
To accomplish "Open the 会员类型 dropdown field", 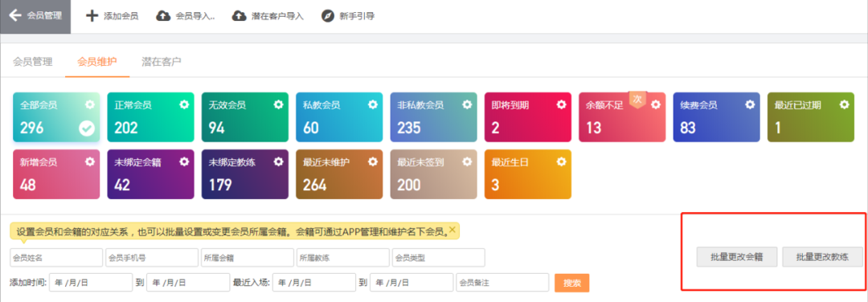I will coord(439,258).
